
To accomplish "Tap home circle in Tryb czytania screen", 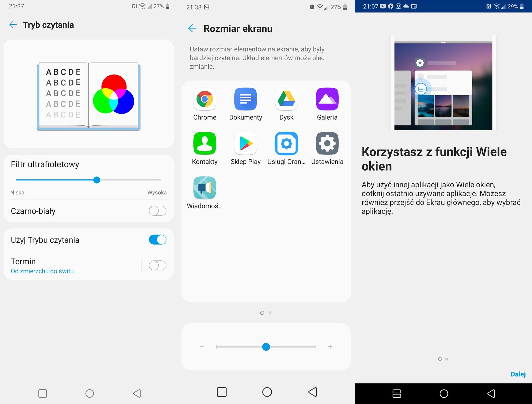I will 90,393.
